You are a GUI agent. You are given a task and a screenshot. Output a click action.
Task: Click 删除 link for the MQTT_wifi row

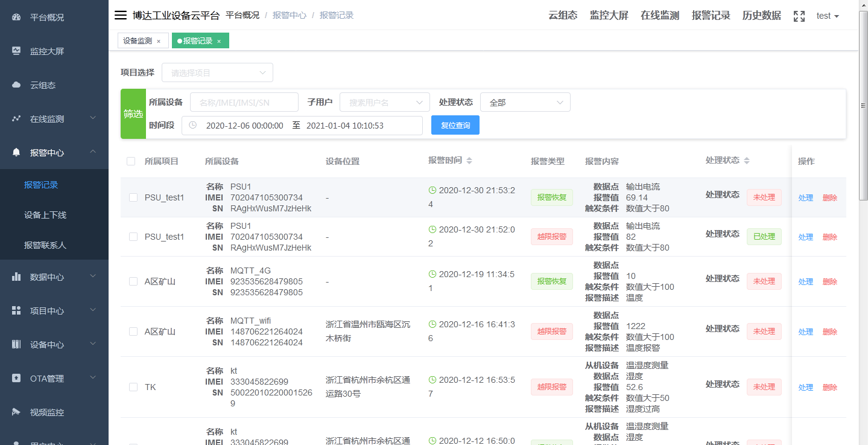pyautogui.click(x=829, y=331)
